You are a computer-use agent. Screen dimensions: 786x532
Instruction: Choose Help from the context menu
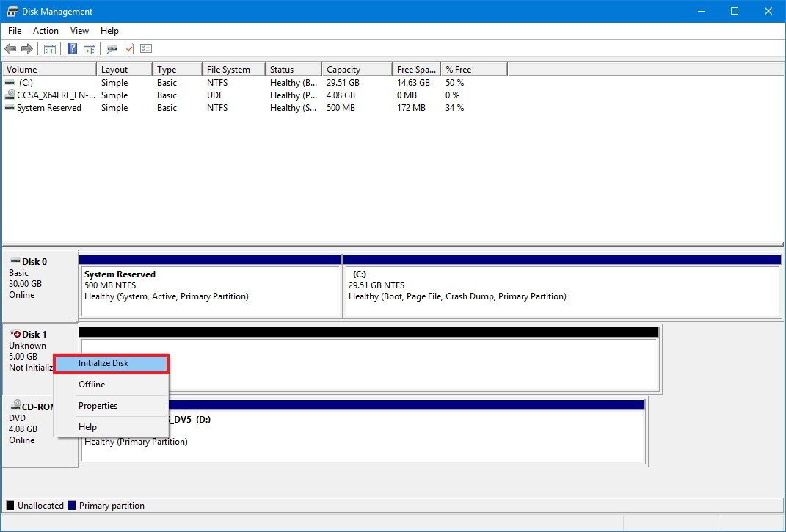112,427
